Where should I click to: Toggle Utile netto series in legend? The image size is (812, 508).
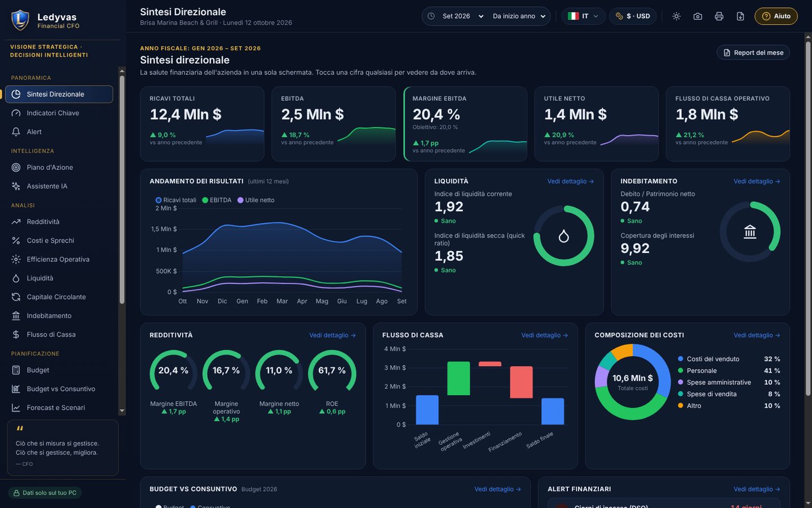[x=256, y=200]
